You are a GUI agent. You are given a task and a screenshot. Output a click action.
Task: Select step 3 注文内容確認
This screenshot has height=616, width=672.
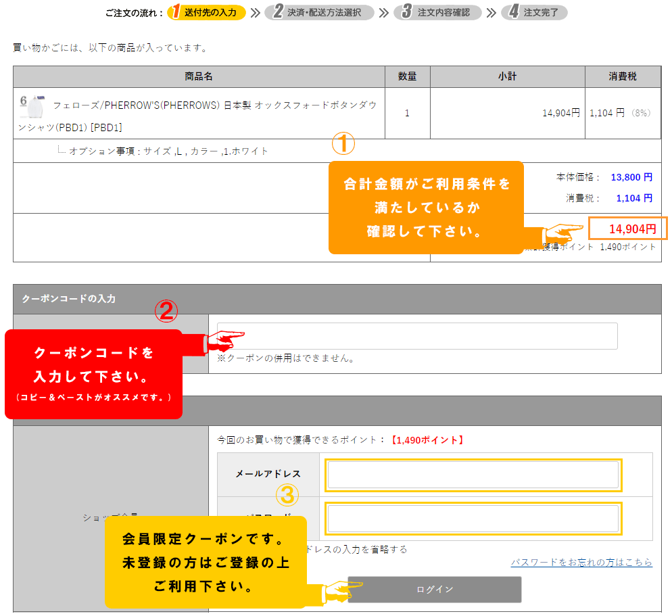coord(437,12)
